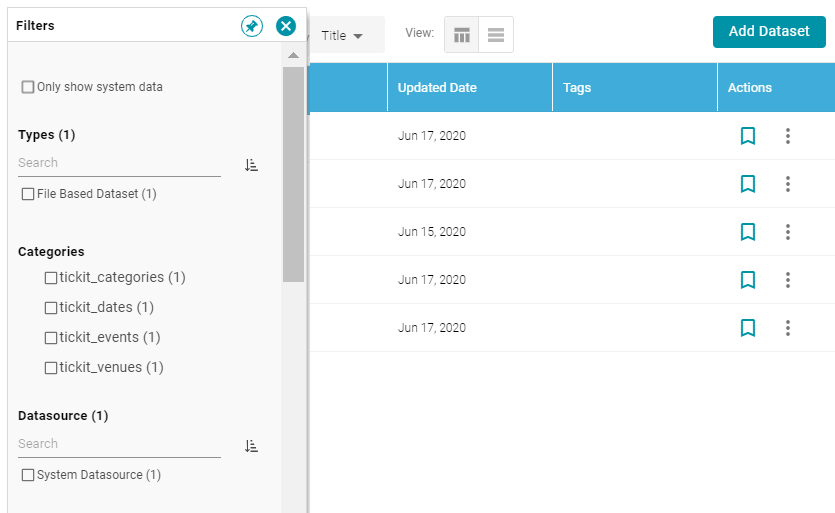835x513 pixels.
Task: Click the Tags column header
Action: [x=577, y=87]
